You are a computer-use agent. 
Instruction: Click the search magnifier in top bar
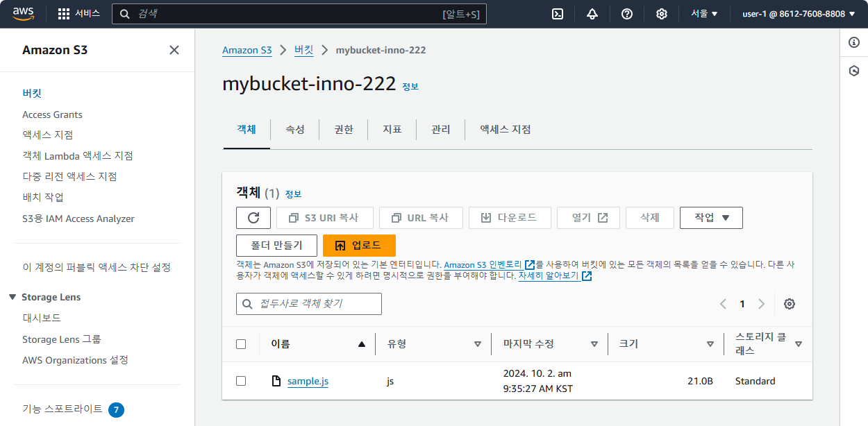coord(125,14)
